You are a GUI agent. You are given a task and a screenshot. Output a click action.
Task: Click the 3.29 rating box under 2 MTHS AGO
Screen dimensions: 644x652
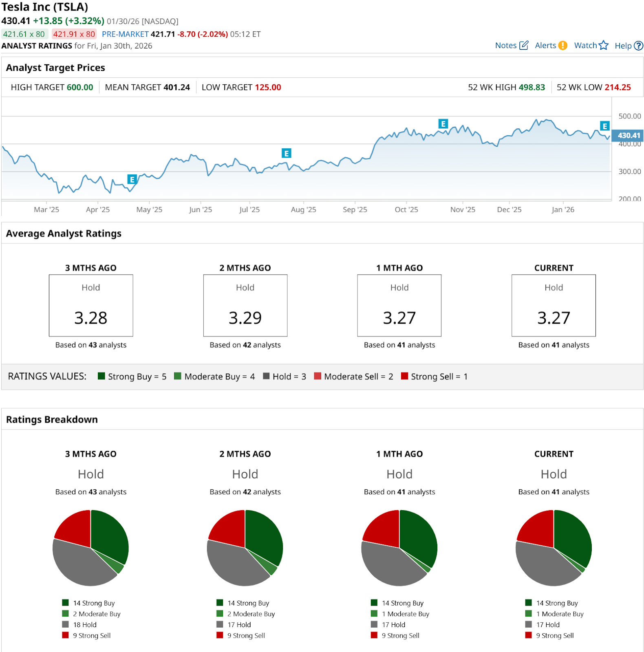[x=245, y=306]
